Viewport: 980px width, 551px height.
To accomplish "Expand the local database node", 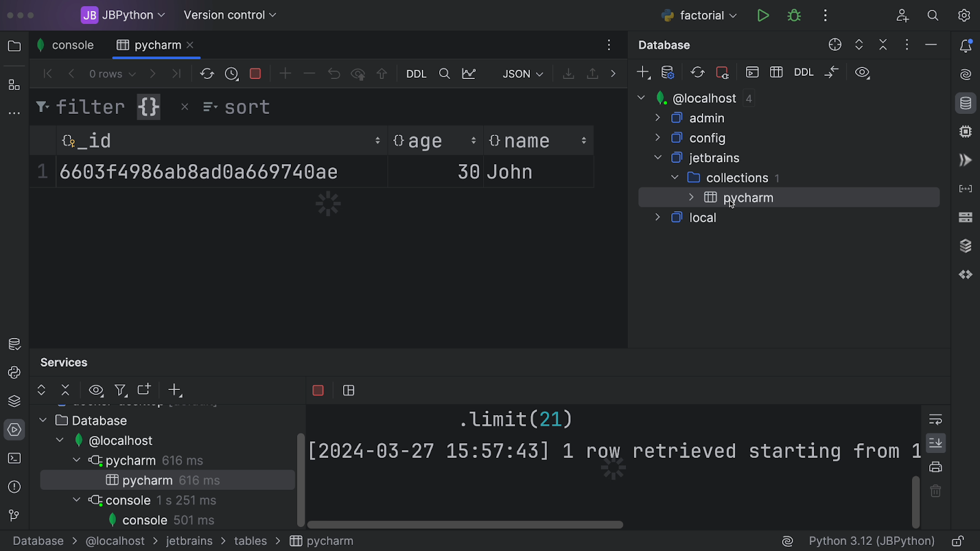I will [658, 217].
